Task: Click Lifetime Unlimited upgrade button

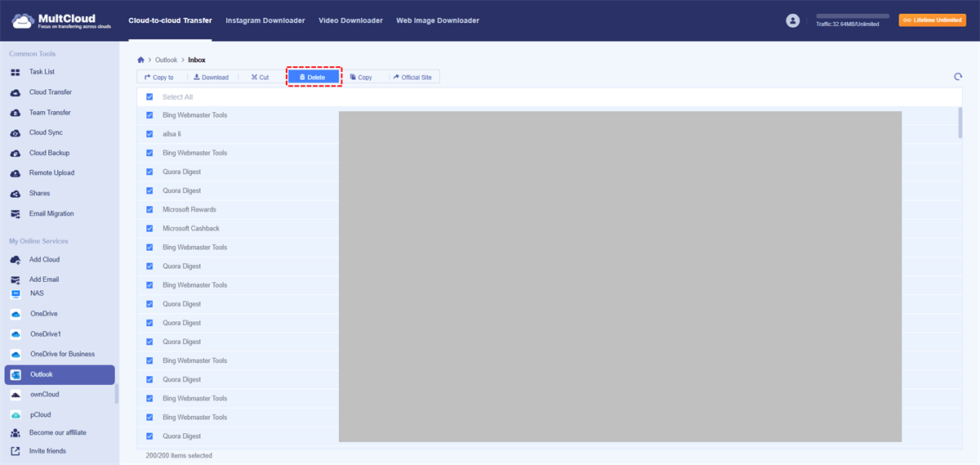Action: coord(932,20)
